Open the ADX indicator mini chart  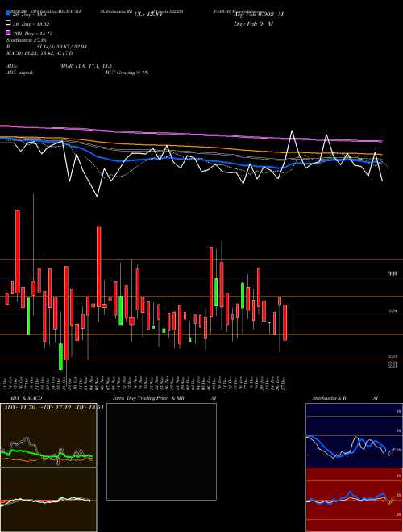[x=48, y=435]
